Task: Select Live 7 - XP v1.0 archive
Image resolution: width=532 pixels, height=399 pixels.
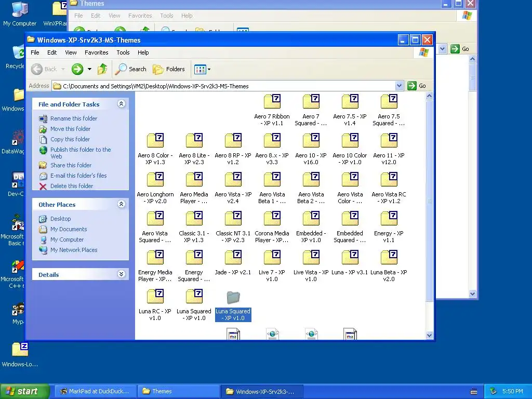Action: pos(272,267)
